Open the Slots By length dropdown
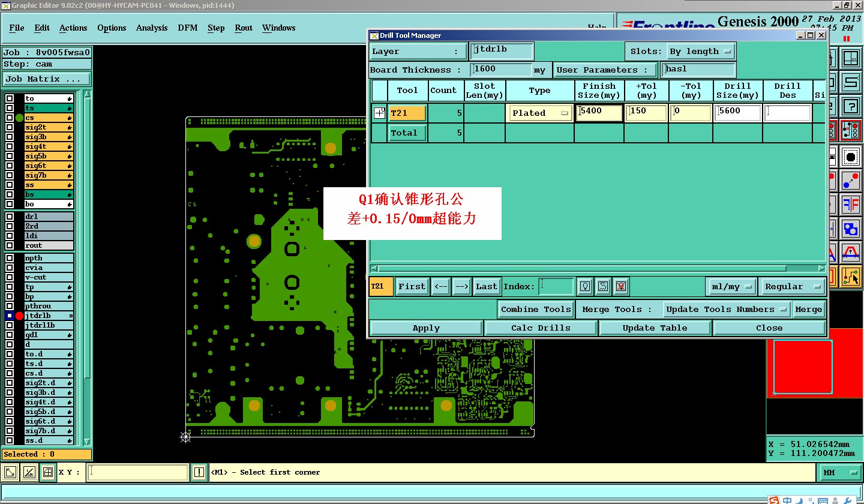 pos(701,52)
